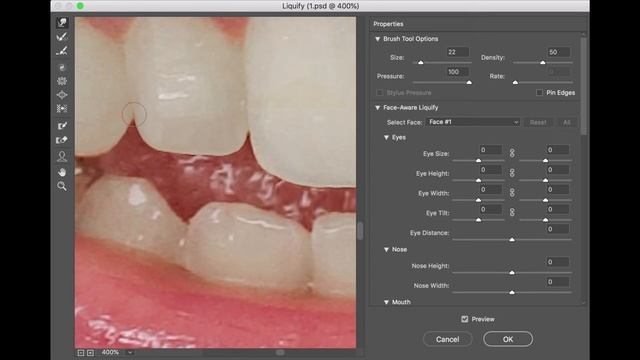Click the panel divider grip handle
Screen dimensions: 640x360
360,231
